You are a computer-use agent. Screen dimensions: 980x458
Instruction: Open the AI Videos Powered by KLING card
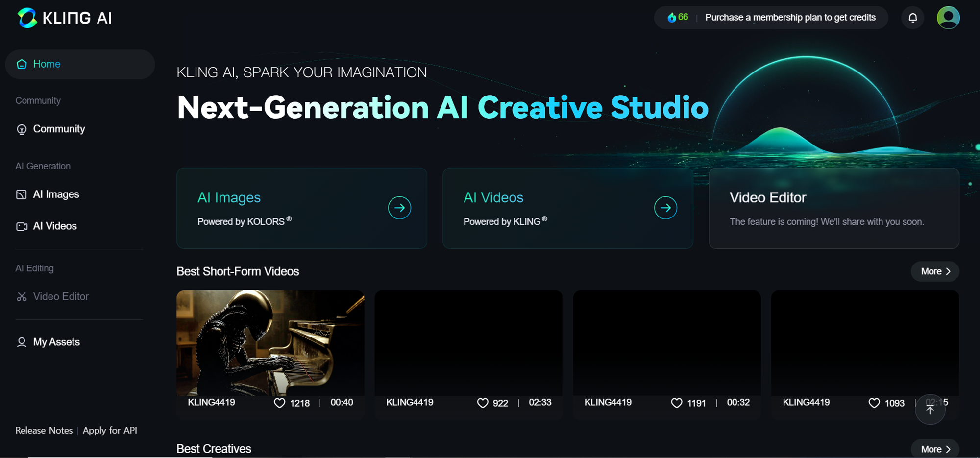point(568,208)
